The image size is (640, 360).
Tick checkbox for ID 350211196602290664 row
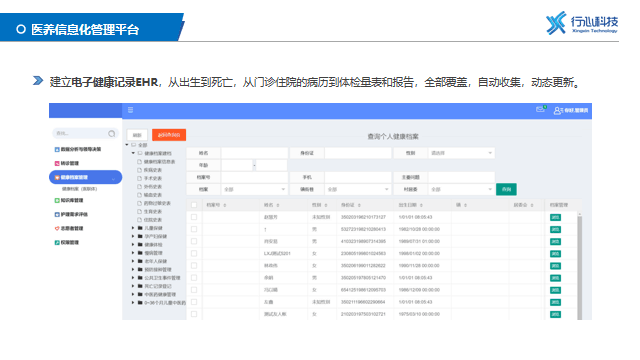194,302
